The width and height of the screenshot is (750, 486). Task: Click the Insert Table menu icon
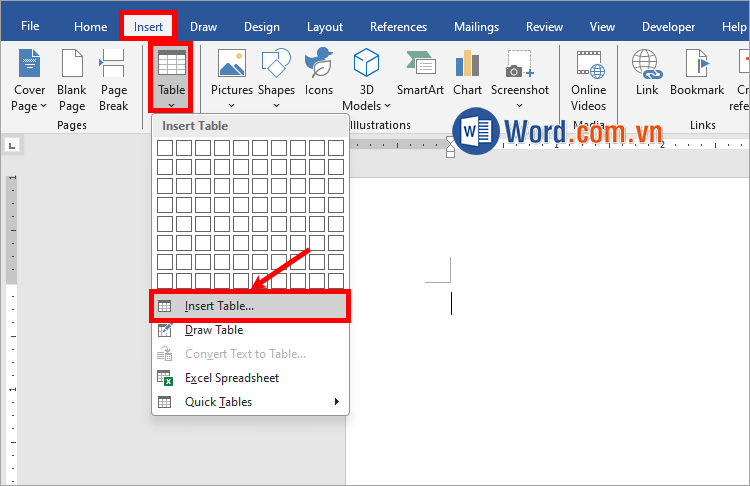click(165, 306)
